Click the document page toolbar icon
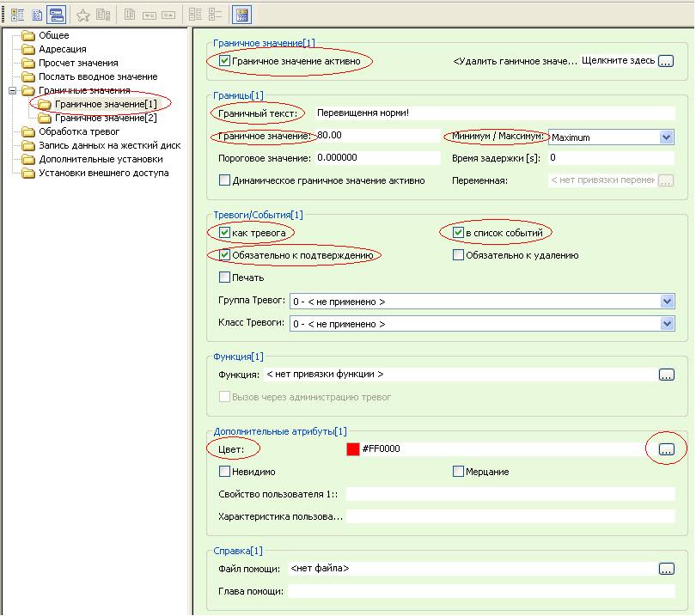Image resolution: width=696 pixels, height=616 pixels. click(x=36, y=15)
